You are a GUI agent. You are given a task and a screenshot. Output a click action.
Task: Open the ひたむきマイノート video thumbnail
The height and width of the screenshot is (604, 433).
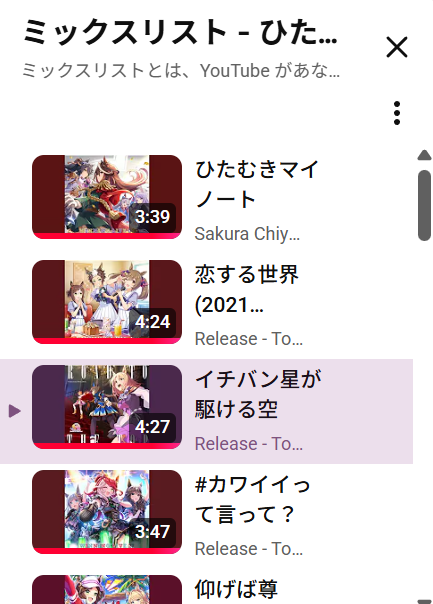(x=107, y=197)
